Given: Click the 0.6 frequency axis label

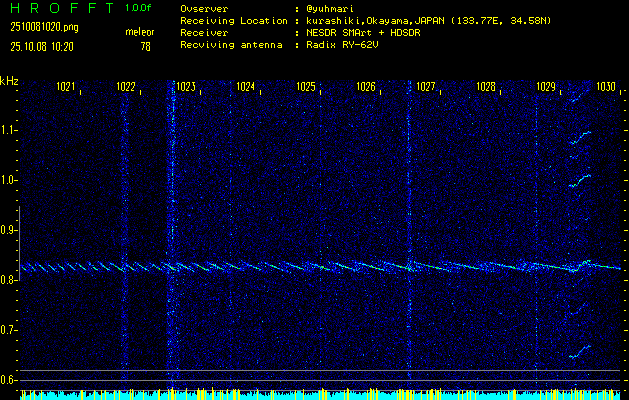Looking at the screenshot, I should pyautogui.click(x=10, y=380).
